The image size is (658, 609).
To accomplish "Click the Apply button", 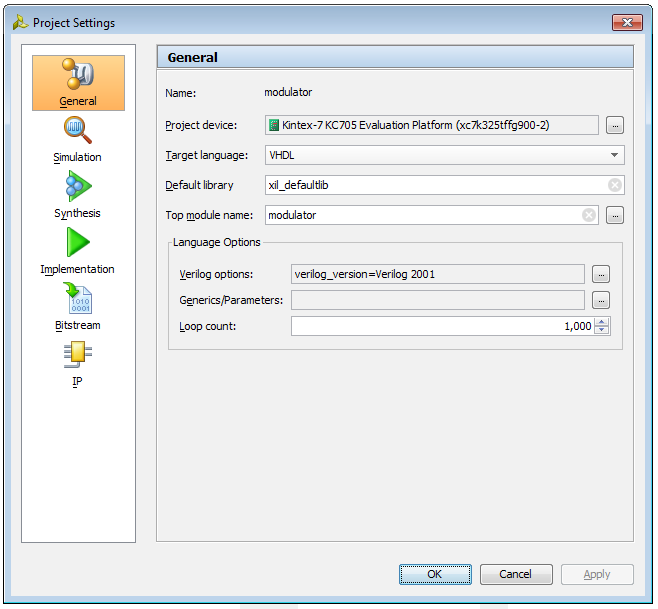I will (597, 574).
